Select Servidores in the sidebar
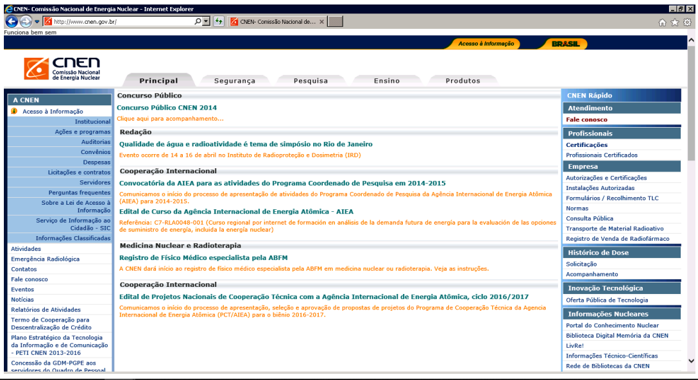 pos(95,182)
